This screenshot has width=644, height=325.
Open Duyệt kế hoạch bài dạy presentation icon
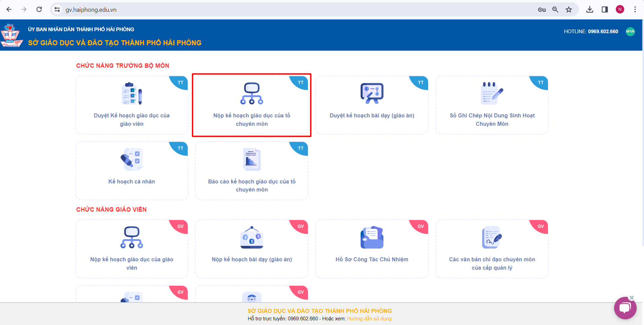372,94
